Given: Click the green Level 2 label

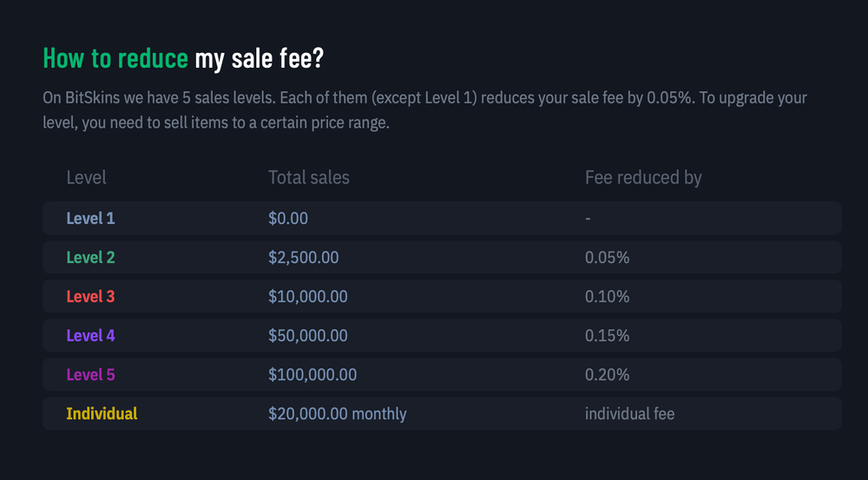Looking at the screenshot, I should [x=90, y=258].
